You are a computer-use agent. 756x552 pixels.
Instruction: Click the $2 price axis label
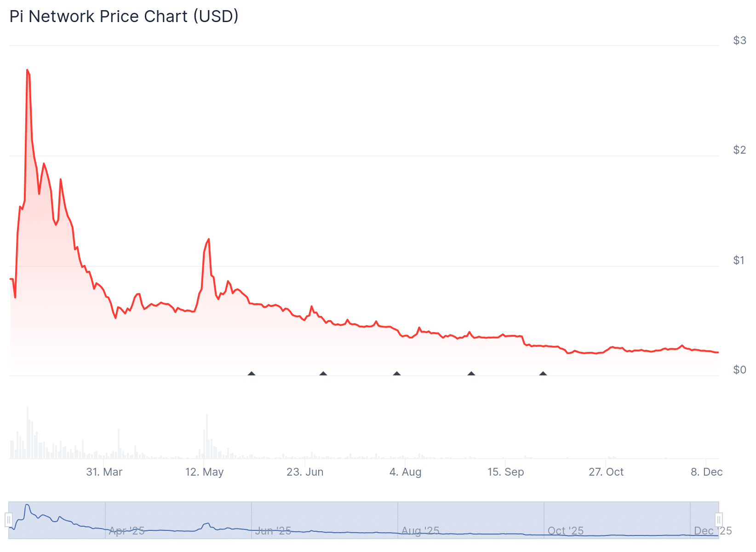pos(739,150)
